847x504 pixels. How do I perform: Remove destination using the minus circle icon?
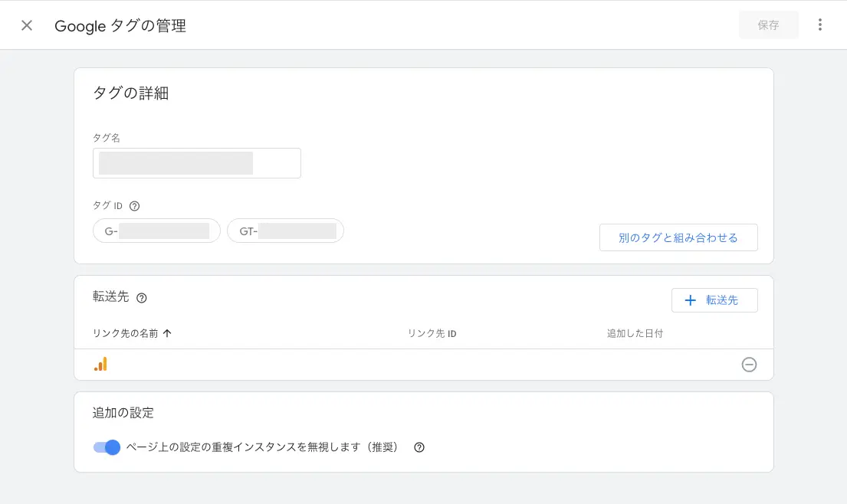pyautogui.click(x=749, y=365)
